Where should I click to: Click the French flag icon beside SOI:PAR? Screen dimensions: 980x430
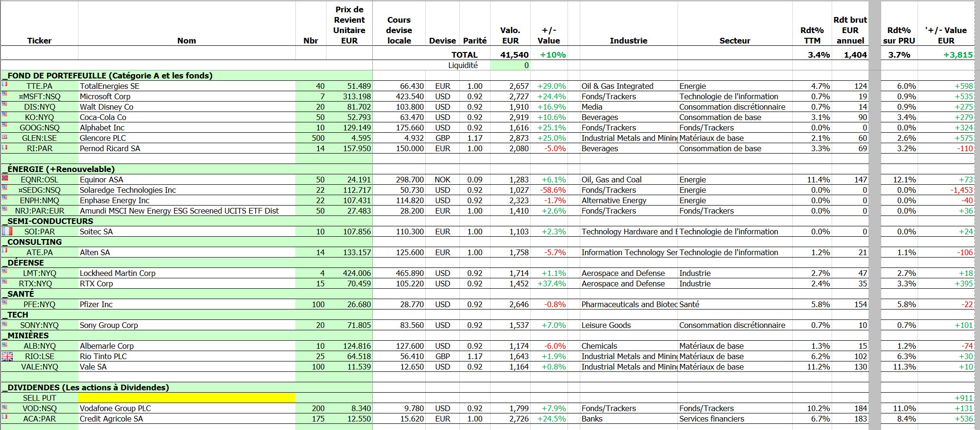[7, 231]
